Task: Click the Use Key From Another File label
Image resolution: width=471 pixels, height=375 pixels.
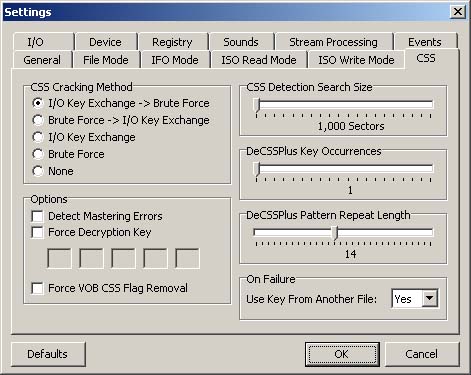Action: [311, 299]
